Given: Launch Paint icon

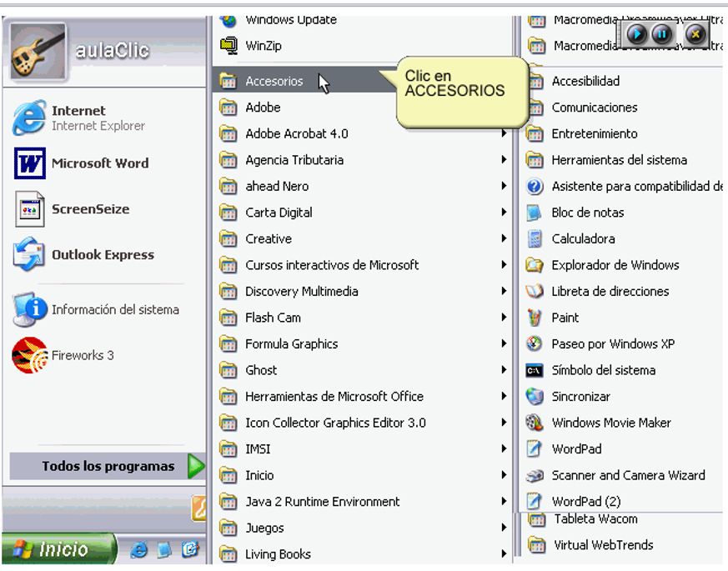Looking at the screenshot, I should tap(535, 318).
